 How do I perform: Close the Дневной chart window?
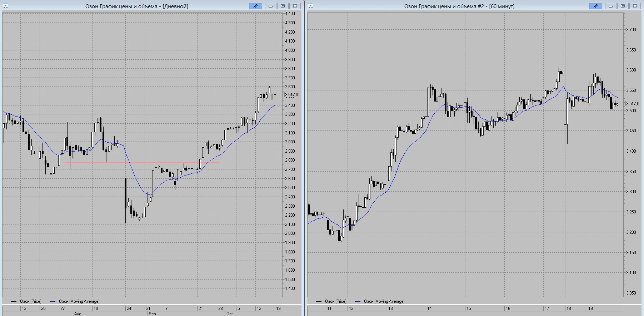pos(295,6)
